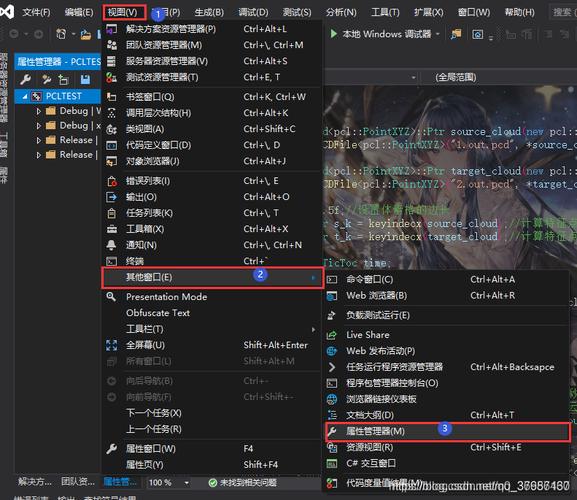Open the 扩展(X) menu
Image resolution: width=577 pixels, height=500 pixels.
coord(429,13)
